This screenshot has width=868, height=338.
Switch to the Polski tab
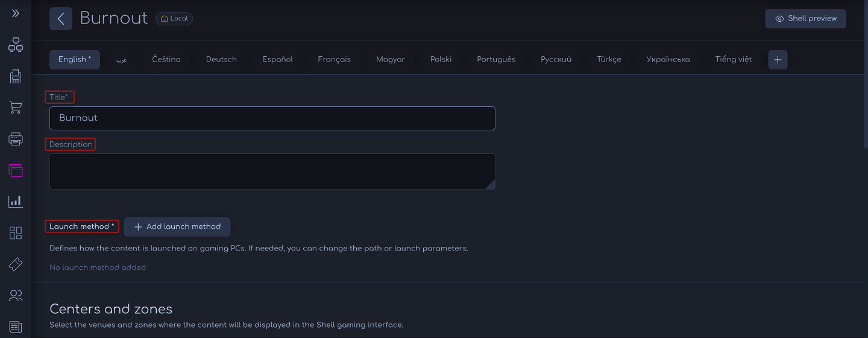pyautogui.click(x=441, y=60)
